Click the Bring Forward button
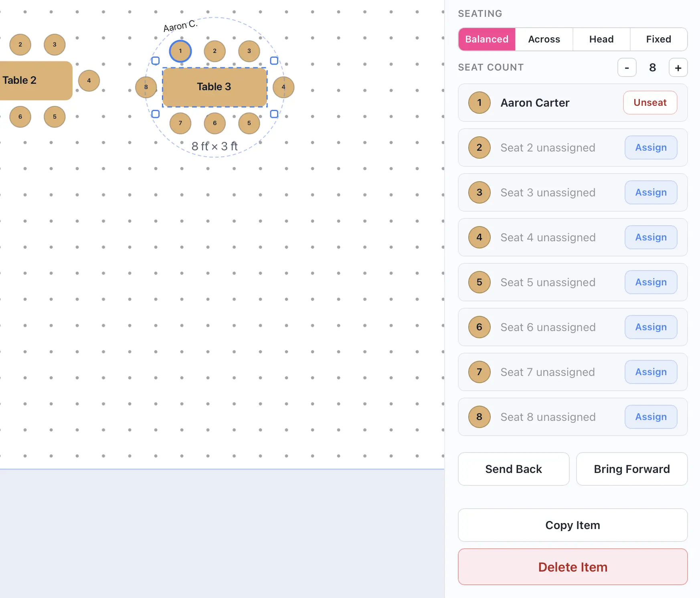The image size is (700, 598). (631, 469)
